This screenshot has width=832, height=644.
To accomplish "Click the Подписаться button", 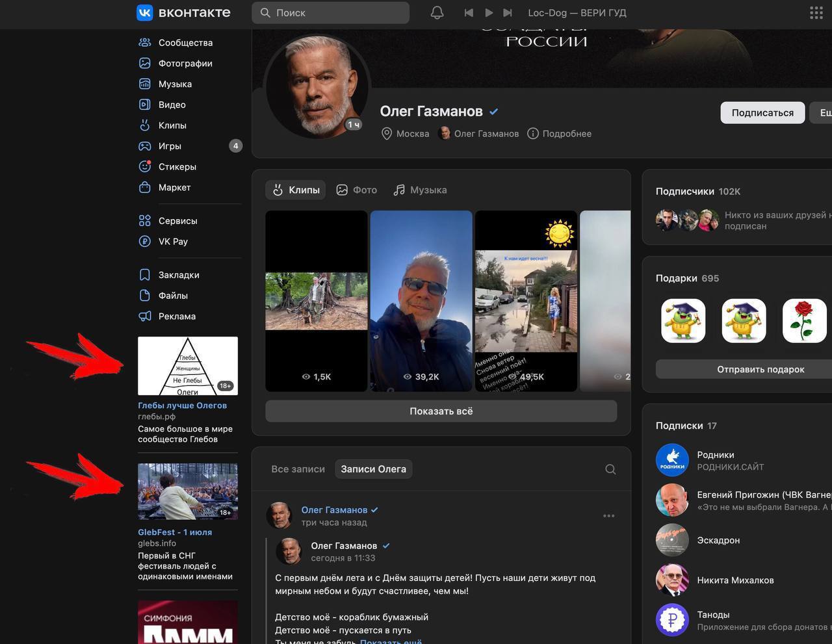I will tap(762, 112).
